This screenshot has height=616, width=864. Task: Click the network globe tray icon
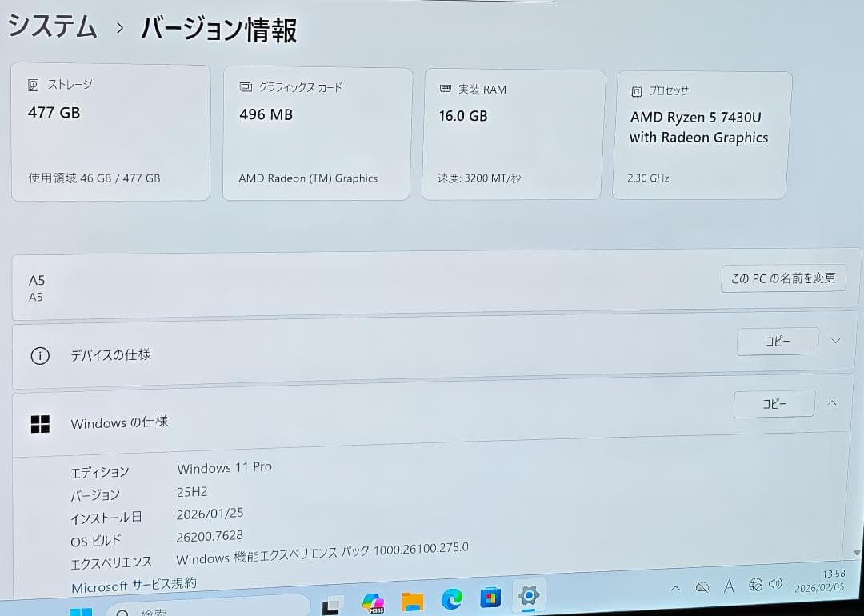755,586
